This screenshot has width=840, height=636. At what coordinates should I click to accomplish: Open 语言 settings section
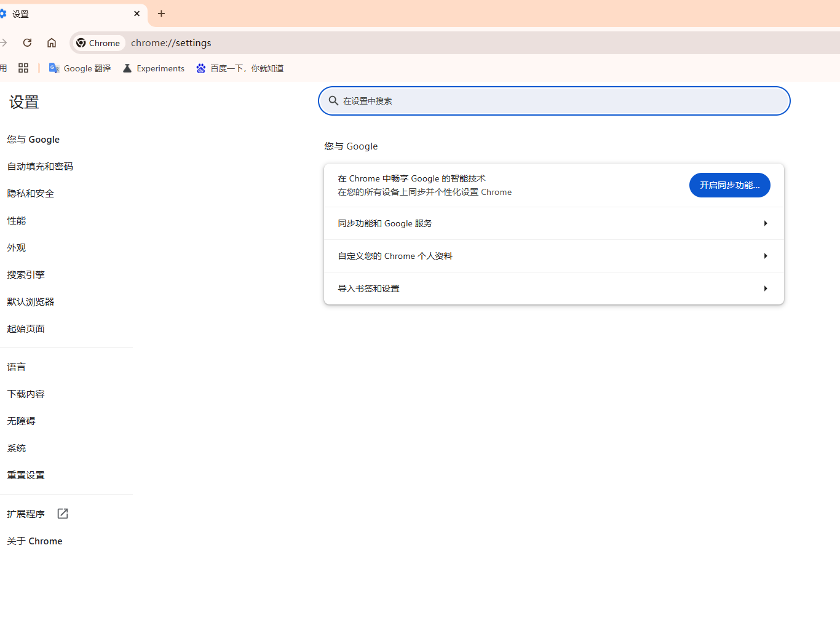pyautogui.click(x=17, y=367)
